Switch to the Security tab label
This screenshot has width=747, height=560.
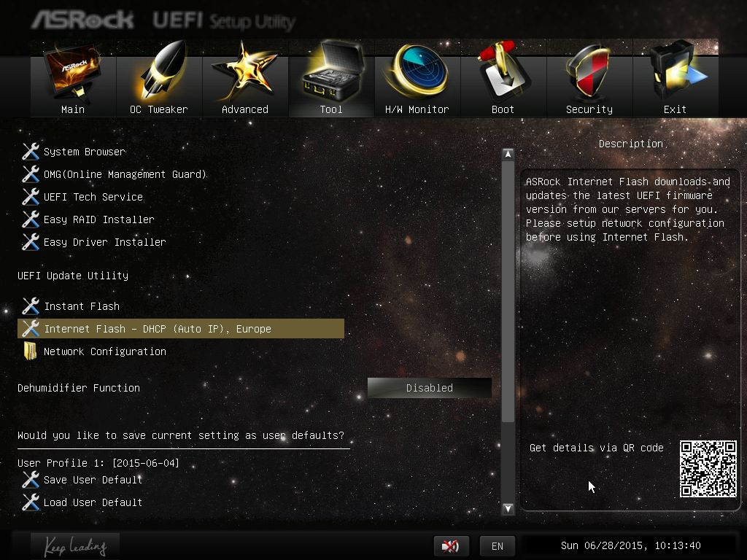pos(589,109)
